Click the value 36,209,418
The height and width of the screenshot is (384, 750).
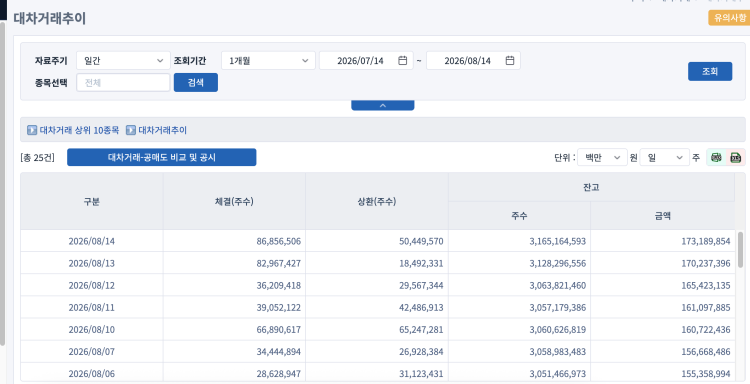(279, 285)
